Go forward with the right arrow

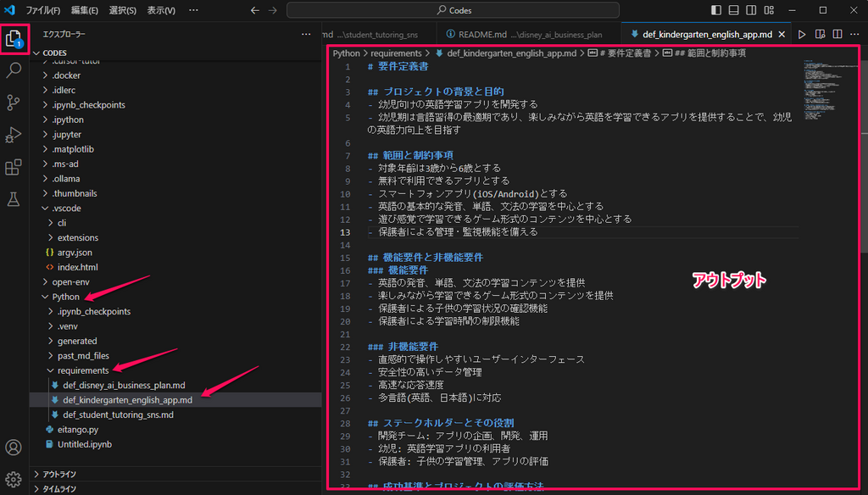(x=272, y=10)
